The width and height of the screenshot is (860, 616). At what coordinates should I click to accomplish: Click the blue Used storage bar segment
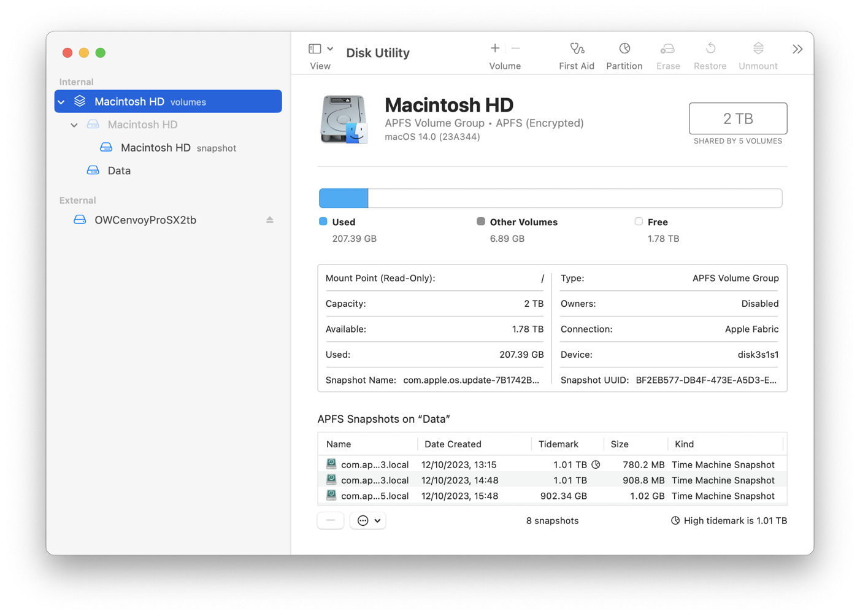[344, 198]
